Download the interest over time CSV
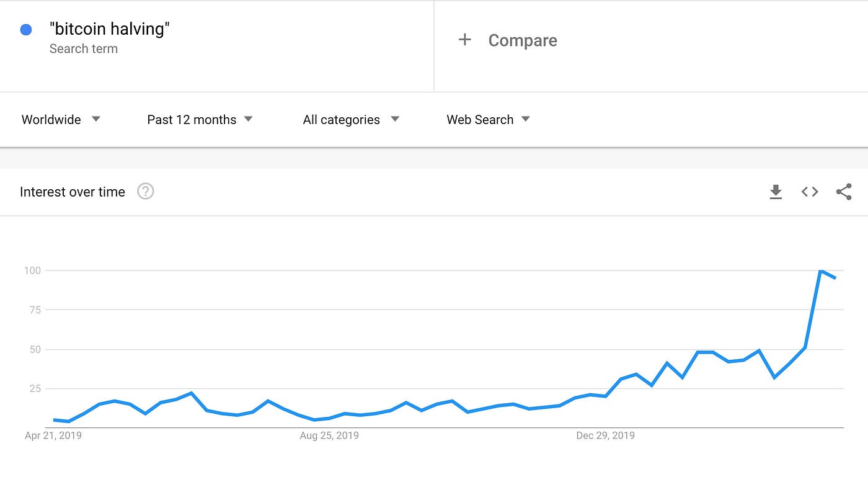 (x=776, y=192)
